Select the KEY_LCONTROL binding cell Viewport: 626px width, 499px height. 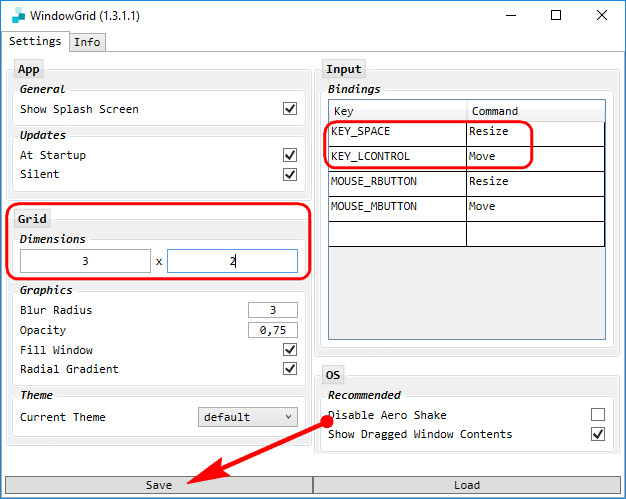coord(397,159)
